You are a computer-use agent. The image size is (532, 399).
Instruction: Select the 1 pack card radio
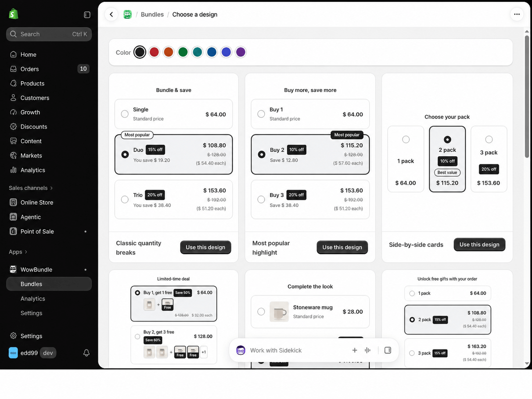pos(406,139)
